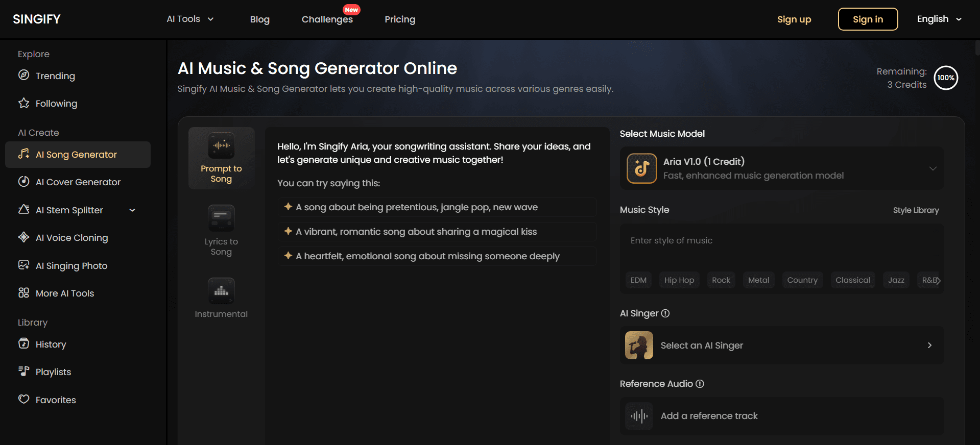The height and width of the screenshot is (445, 980).
Task: Click the History icon in Library
Action: tap(23, 343)
